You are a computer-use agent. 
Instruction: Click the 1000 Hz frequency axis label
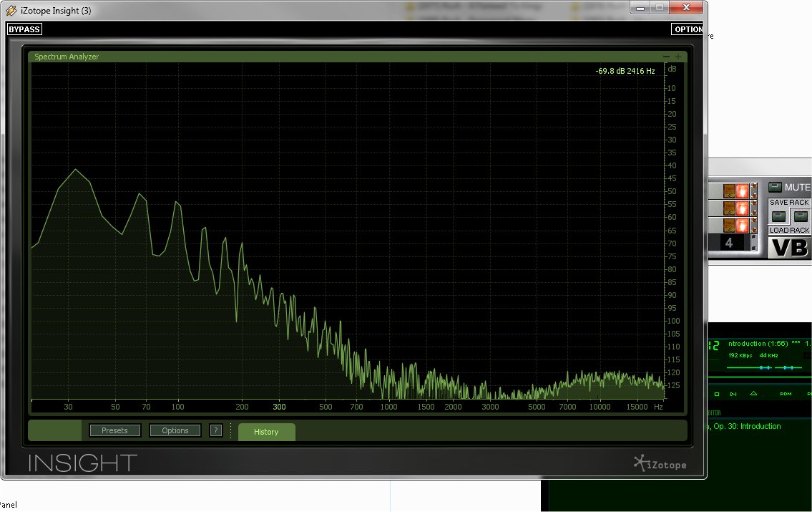coord(388,407)
